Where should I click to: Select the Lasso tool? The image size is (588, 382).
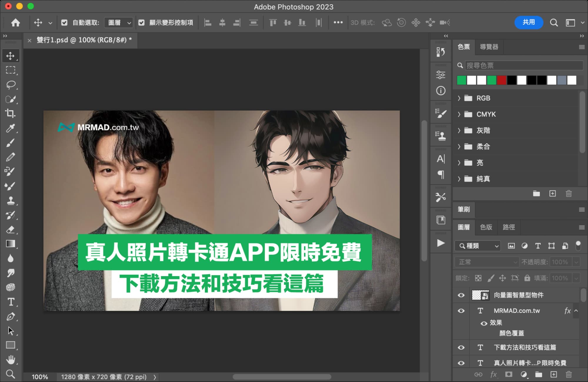pyautogui.click(x=11, y=85)
